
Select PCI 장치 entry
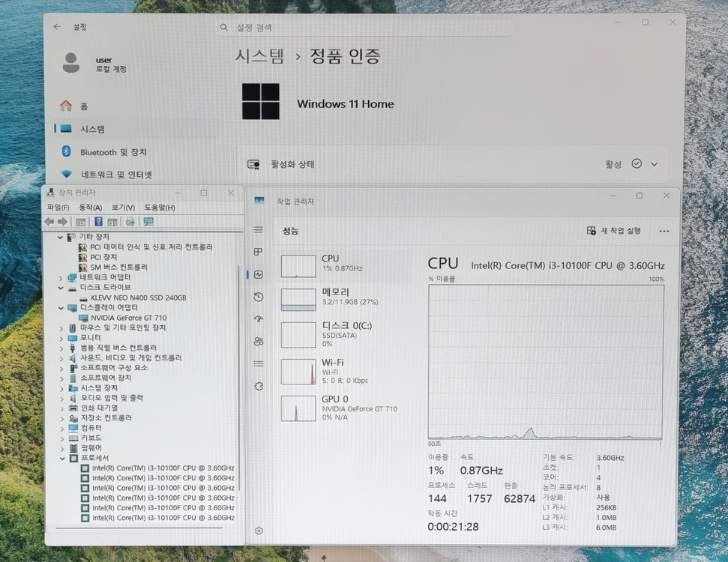pyautogui.click(x=103, y=257)
